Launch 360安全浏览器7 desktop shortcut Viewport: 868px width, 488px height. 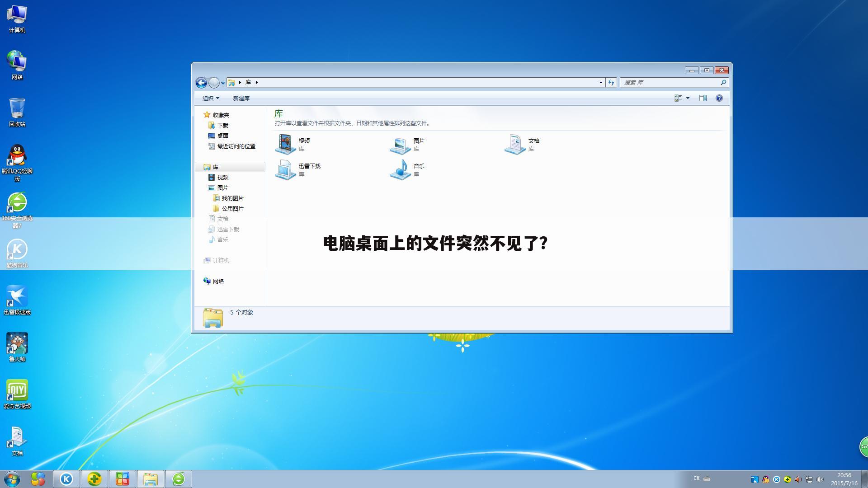pos(17,210)
